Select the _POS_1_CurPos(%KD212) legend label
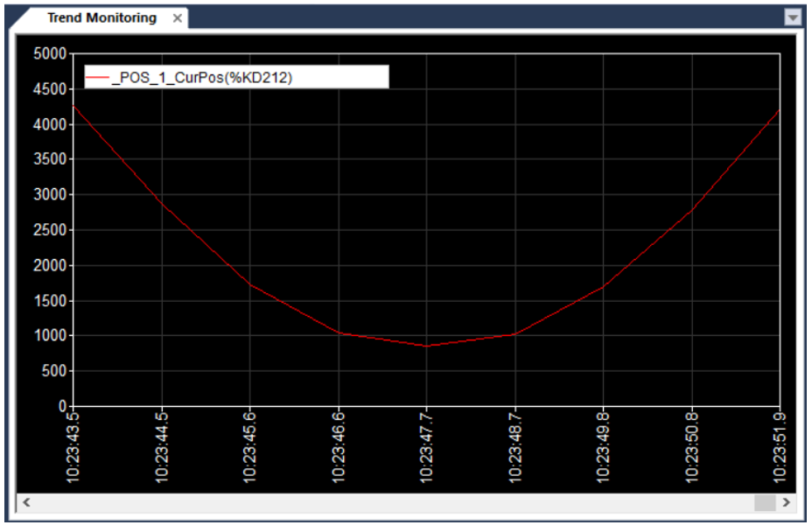Screen dimensions: 812x525 202,78
